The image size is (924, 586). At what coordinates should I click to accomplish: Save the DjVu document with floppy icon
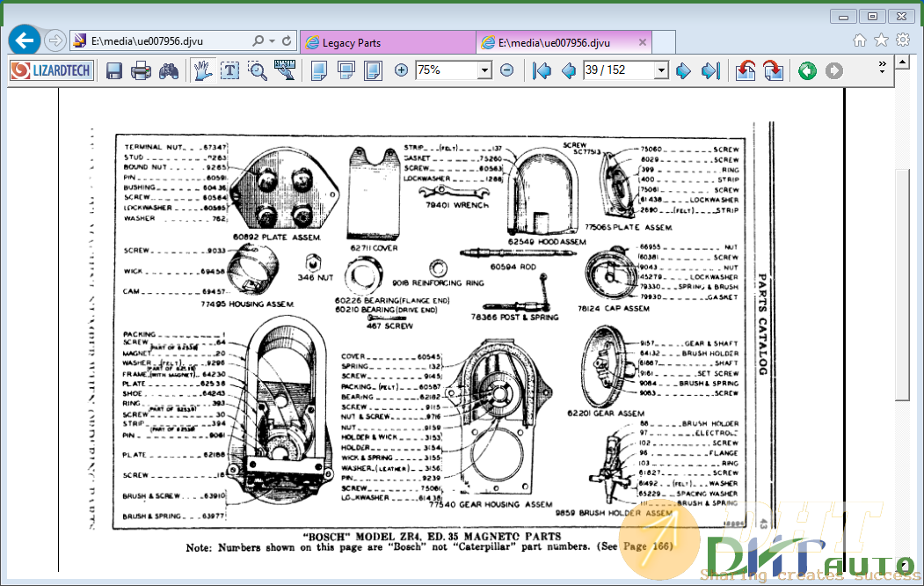(x=113, y=70)
